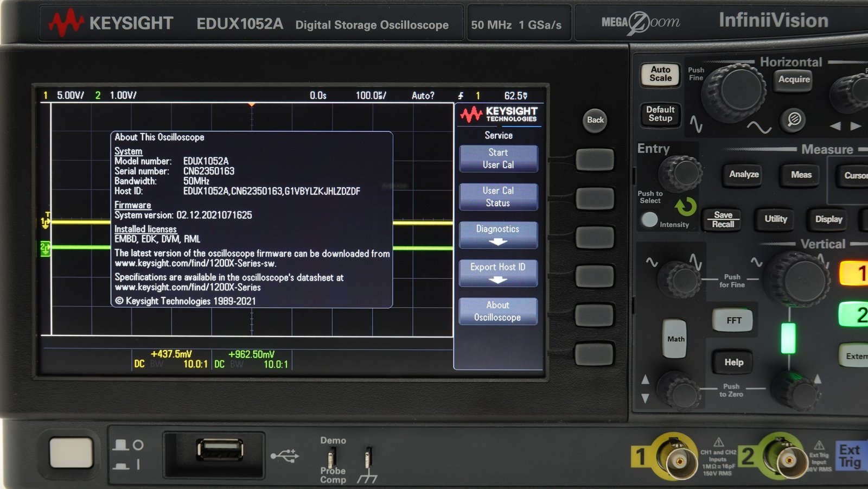This screenshot has height=489, width=868.
Task: Push the channel 2 vertical scale knob
Action: pyautogui.click(x=797, y=280)
